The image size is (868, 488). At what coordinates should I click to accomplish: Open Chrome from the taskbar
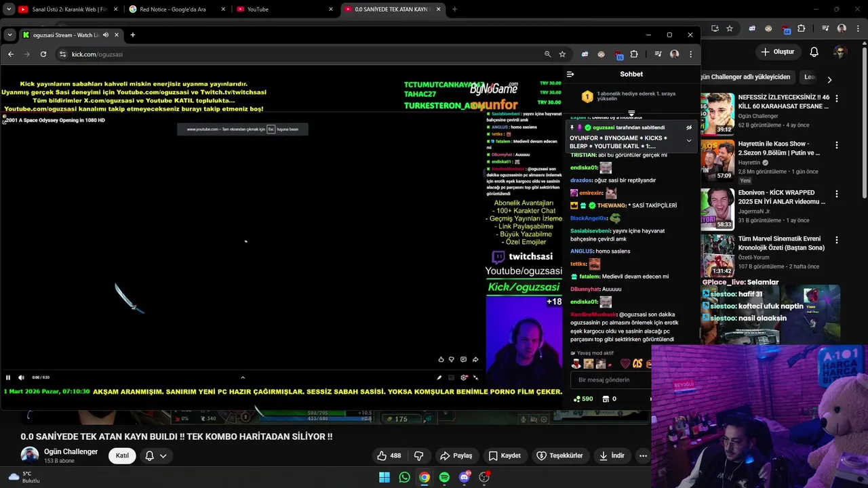point(425,477)
